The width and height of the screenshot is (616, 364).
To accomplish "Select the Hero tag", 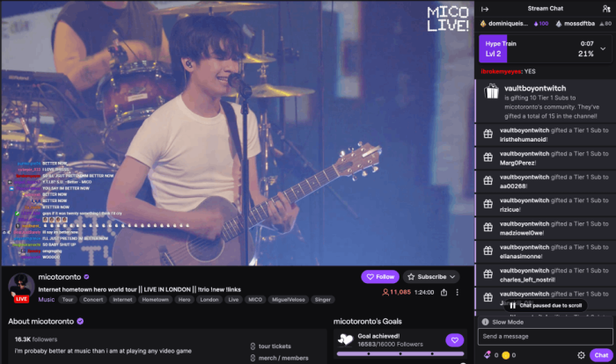I will [184, 300].
